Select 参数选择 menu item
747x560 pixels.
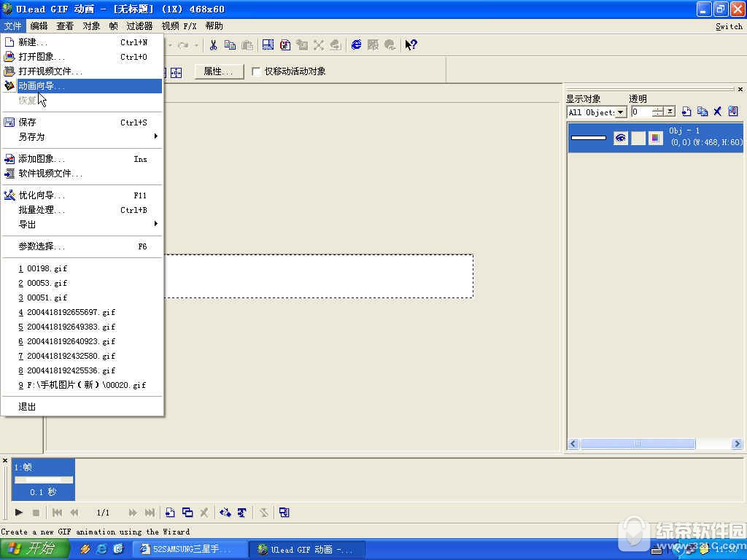point(82,246)
